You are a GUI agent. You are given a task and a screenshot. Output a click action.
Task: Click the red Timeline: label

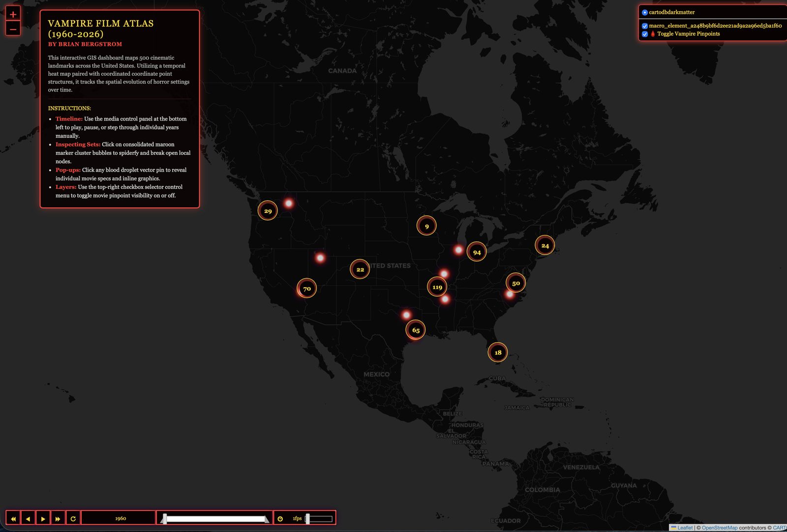tap(69, 119)
